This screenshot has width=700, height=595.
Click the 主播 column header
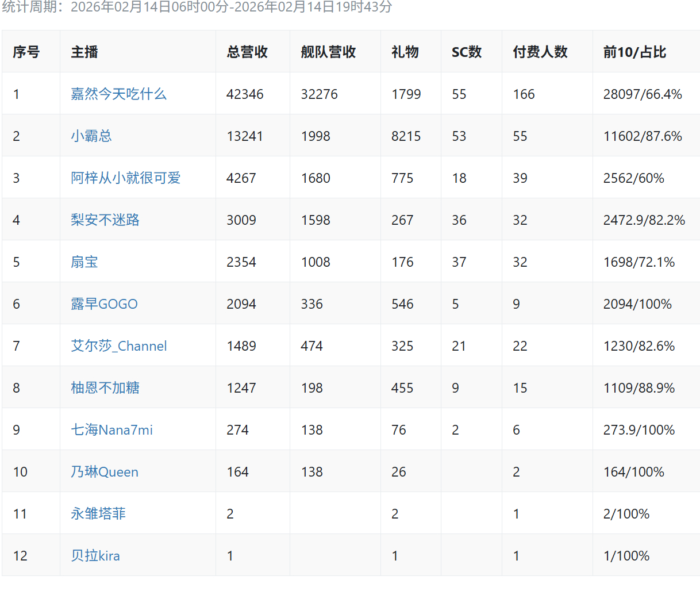click(x=84, y=52)
